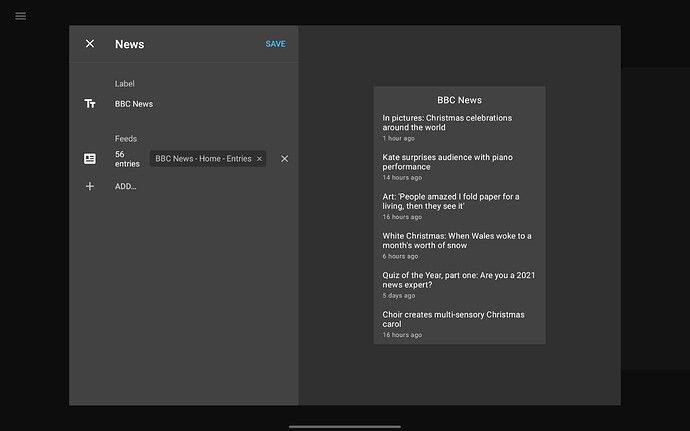This screenshot has height=431, width=690.
Task: Click the News dialog title
Action: (129, 44)
